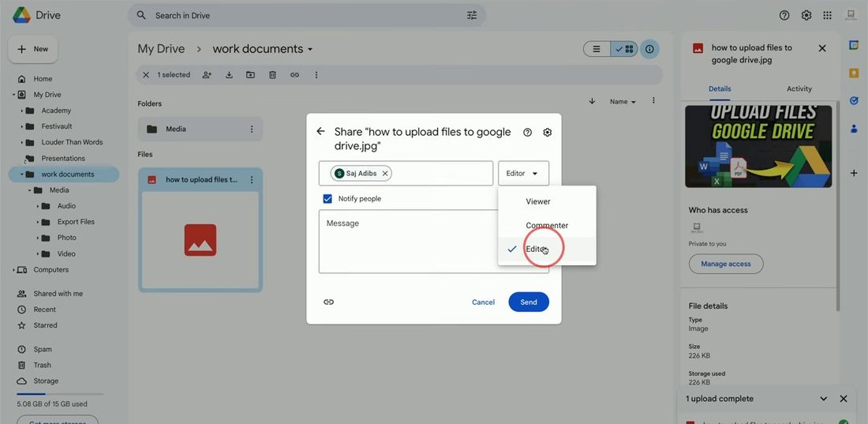
Task: Open Home in sidebar
Action: pos(43,79)
